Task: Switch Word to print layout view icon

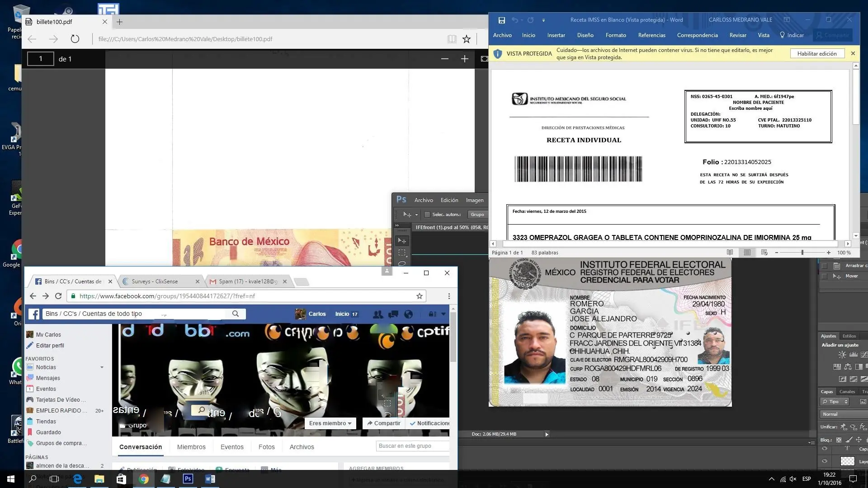Action: coord(747,253)
